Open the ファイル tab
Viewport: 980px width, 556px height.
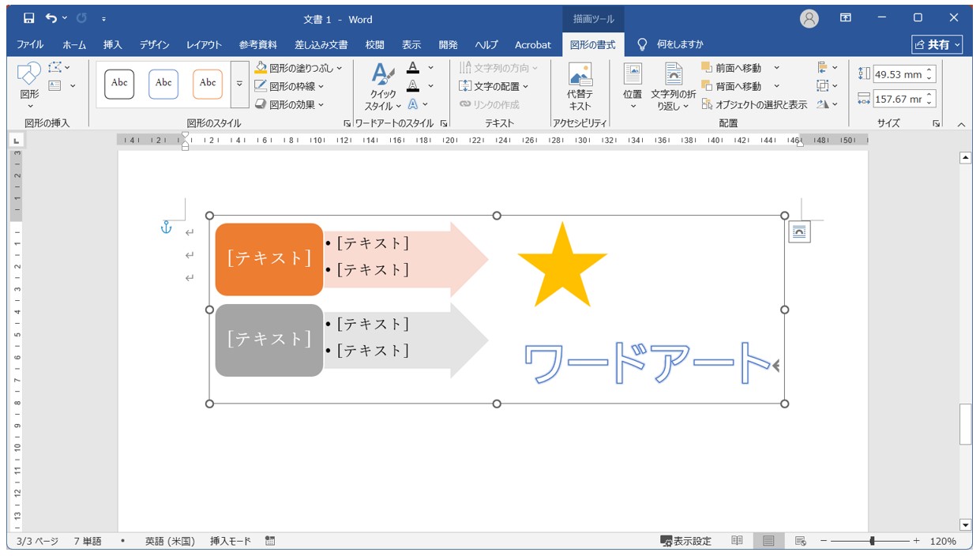[x=30, y=44]
